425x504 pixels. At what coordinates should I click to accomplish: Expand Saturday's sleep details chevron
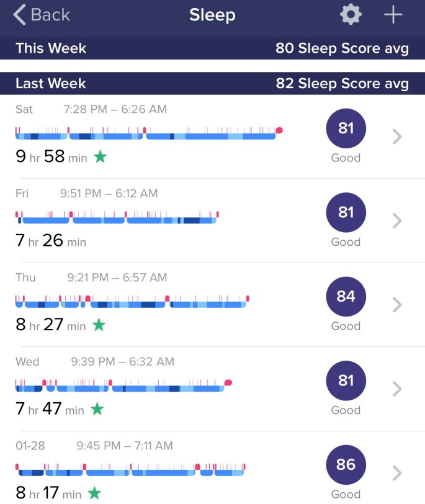tap(398, 137)
